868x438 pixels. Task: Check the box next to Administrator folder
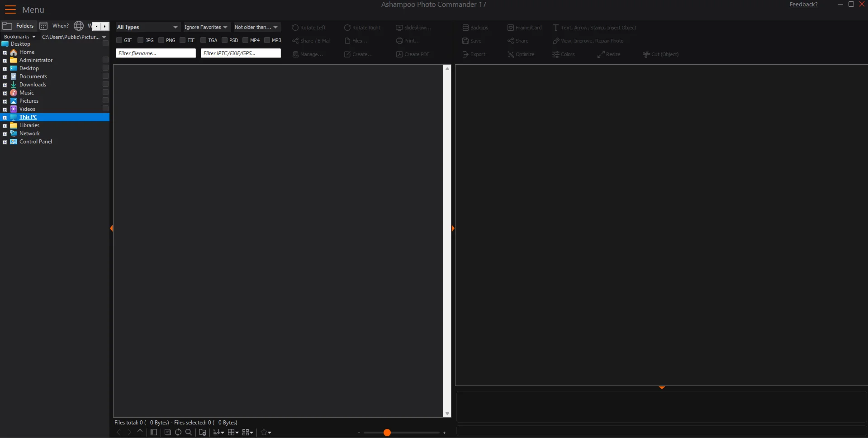106,60
